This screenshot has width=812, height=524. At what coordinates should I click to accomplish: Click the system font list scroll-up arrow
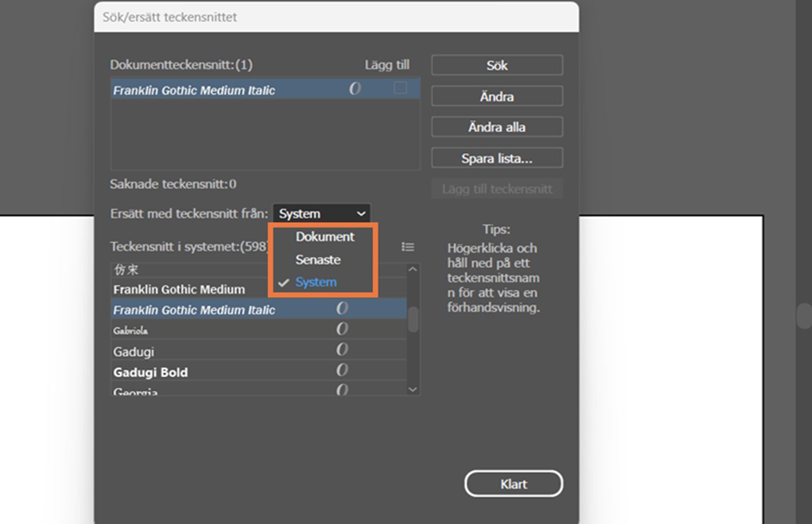(413, 269)
